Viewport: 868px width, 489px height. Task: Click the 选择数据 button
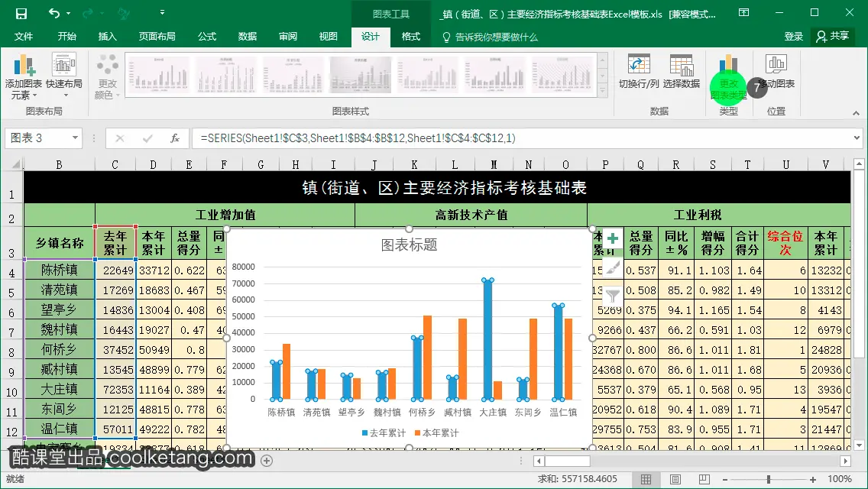click(682, 71)
